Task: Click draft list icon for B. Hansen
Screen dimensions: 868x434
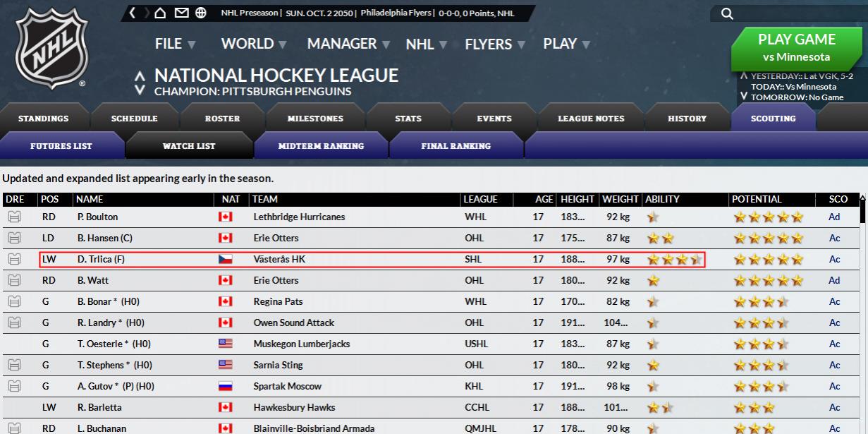Action: [x=14, y=238]
